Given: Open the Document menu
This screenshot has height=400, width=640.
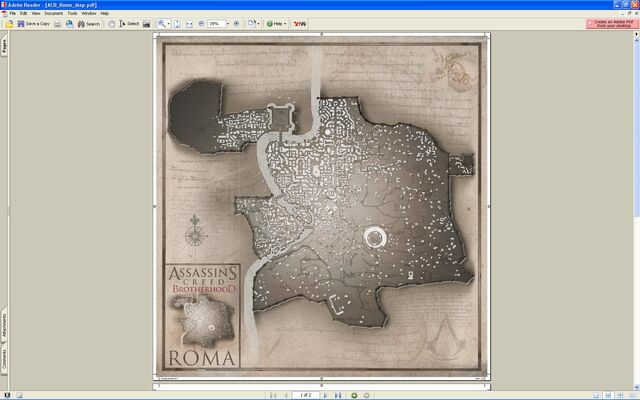Looking at the screenshot, I should (x=53, y=13).
